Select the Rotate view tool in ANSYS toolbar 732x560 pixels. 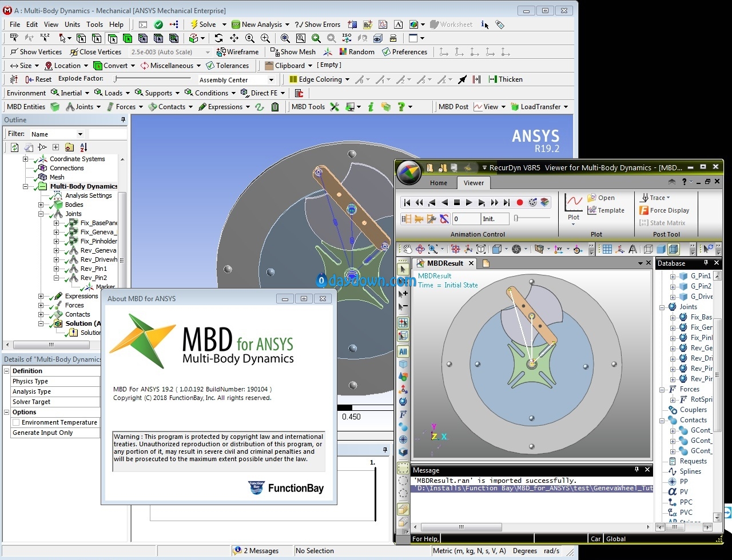pos(218,38)
